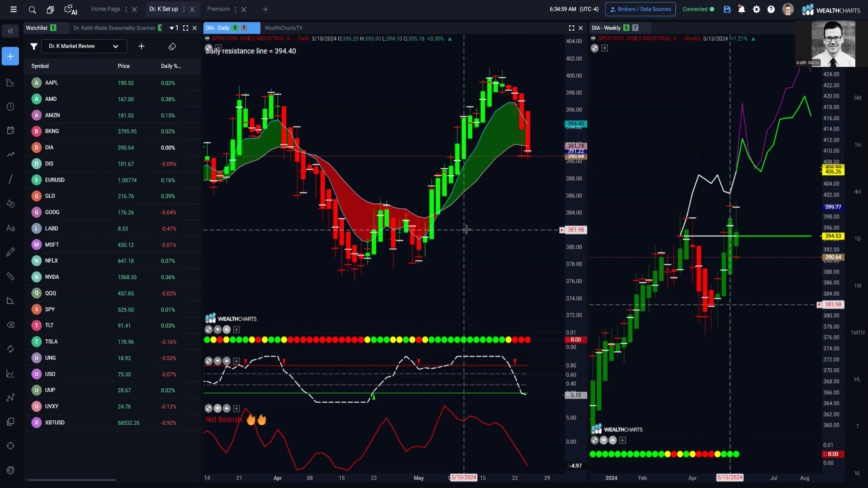
Task: Open the symbol search magnifier
Action: (x=32, y=9)
